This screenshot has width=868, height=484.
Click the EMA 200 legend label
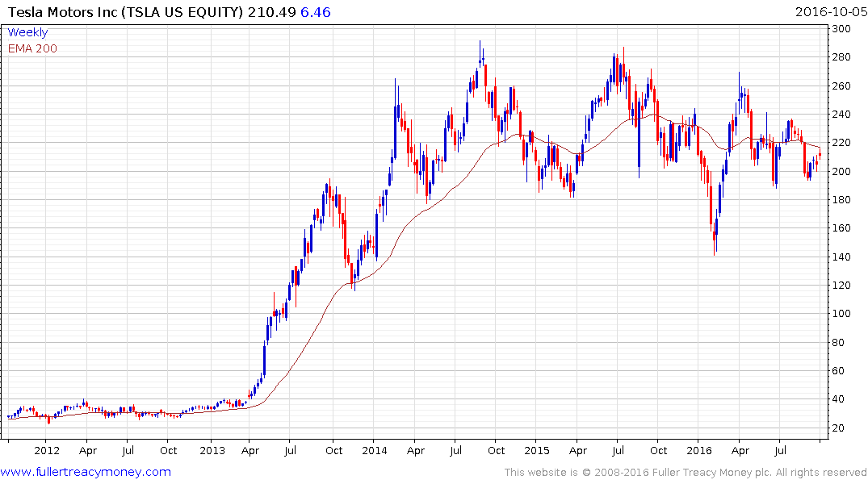32,48
